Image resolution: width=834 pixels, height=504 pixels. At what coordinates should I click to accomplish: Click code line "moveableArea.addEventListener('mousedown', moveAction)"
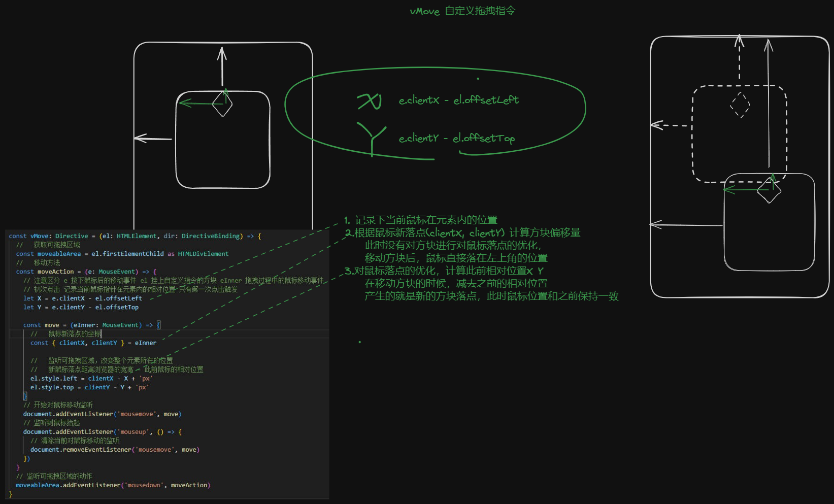pos(113,485)
